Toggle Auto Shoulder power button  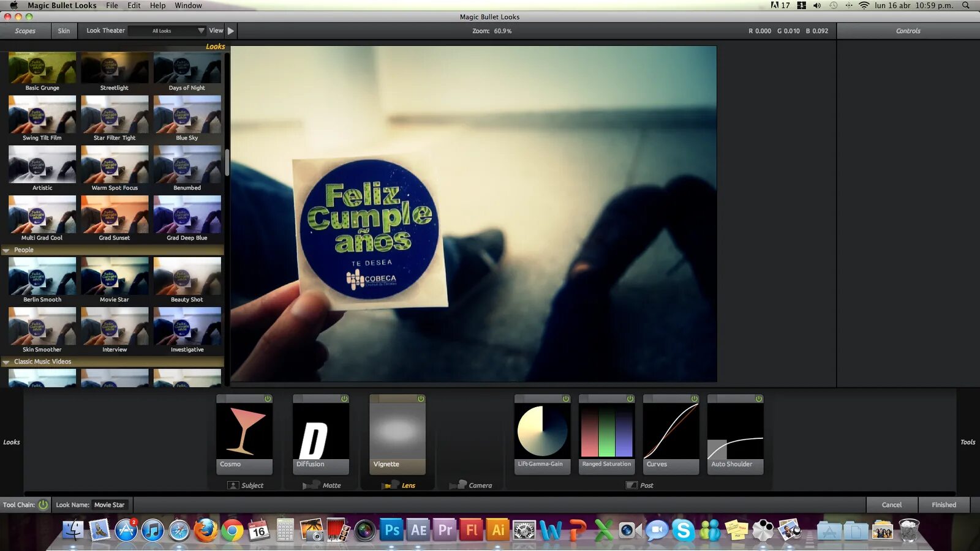coord(759,399)
